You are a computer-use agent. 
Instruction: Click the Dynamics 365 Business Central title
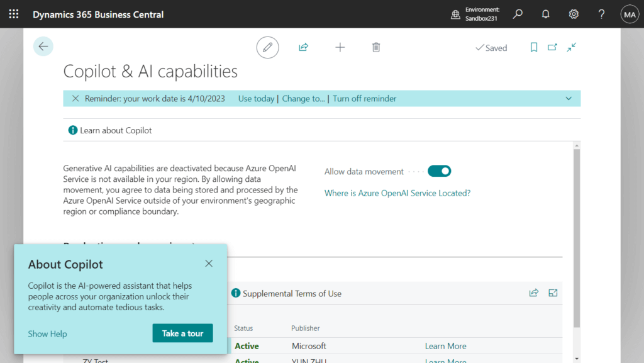[x=98, y=14]
